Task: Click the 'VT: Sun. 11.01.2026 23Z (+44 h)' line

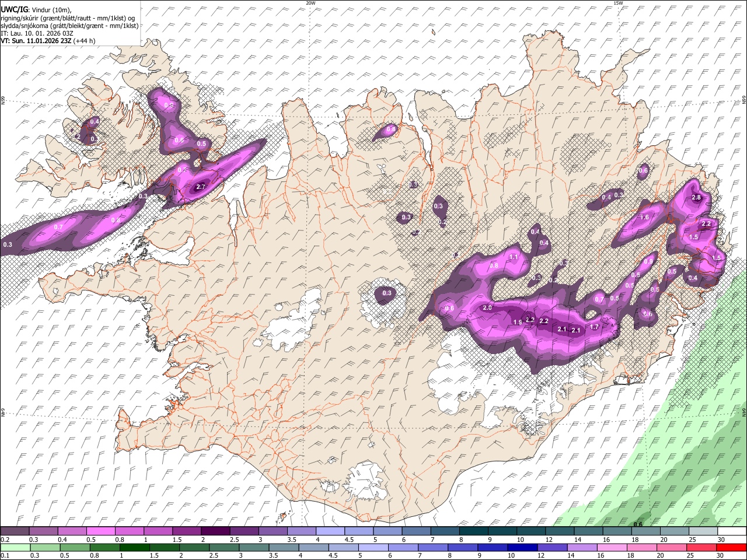Action: 48,41
